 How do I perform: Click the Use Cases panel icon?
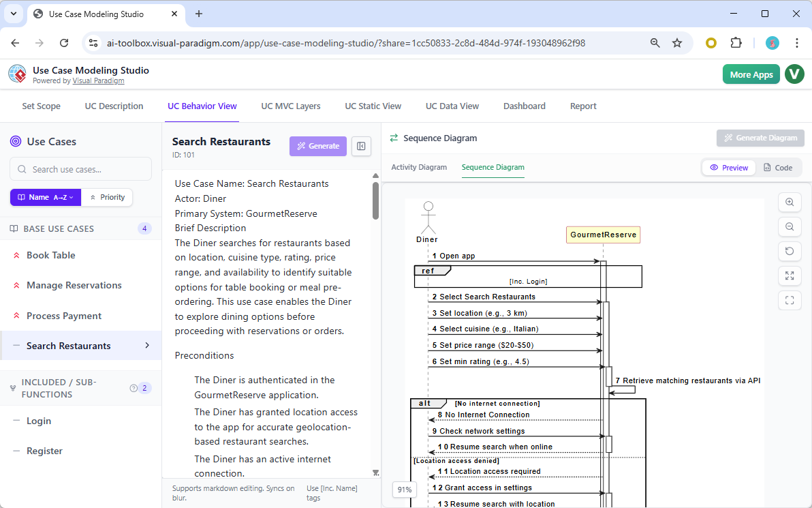click(15, 141)
